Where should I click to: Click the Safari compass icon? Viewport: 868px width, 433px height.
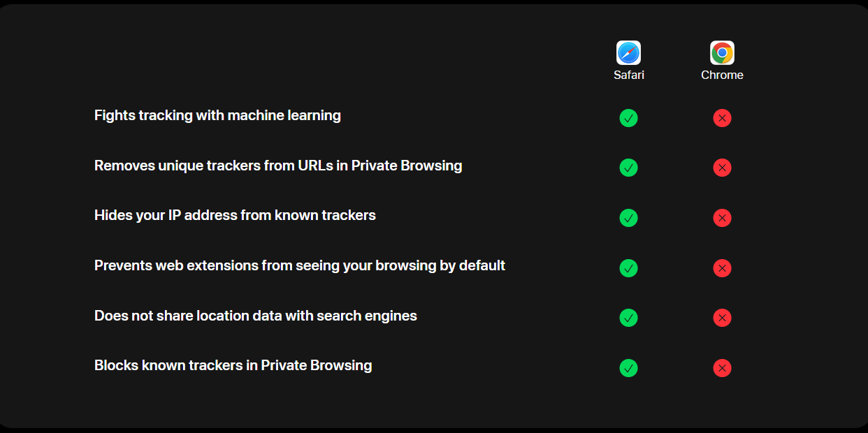pyautogui.click(x=628, y=53)
